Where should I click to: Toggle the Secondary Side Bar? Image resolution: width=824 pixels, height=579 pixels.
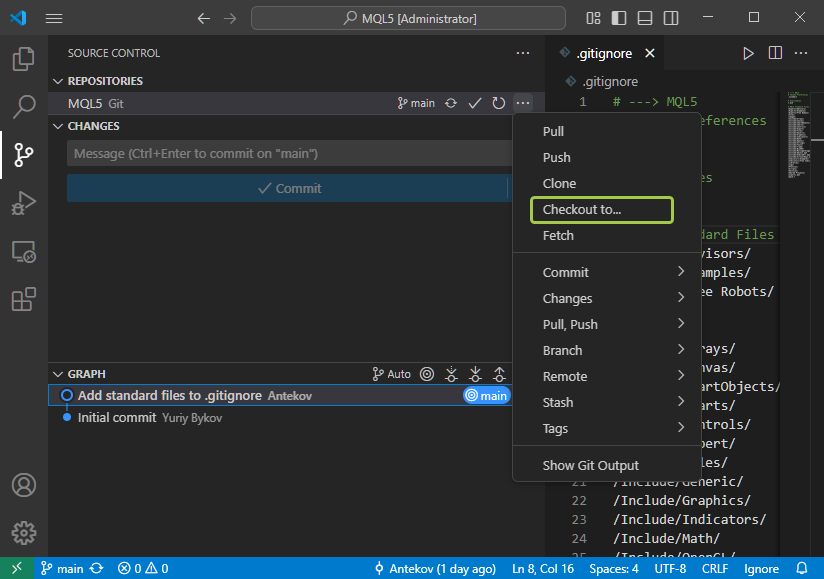pos(671,18)
